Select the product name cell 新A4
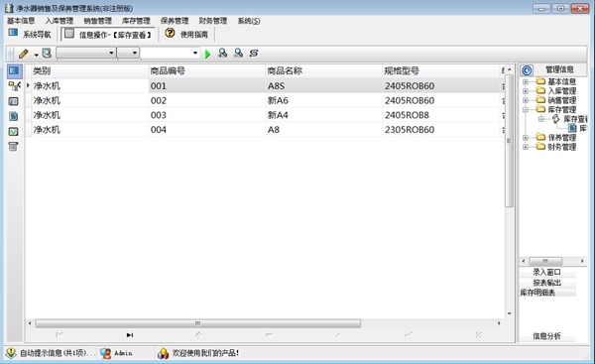This screenshot has width=595, height=364. tap(323, 115)
